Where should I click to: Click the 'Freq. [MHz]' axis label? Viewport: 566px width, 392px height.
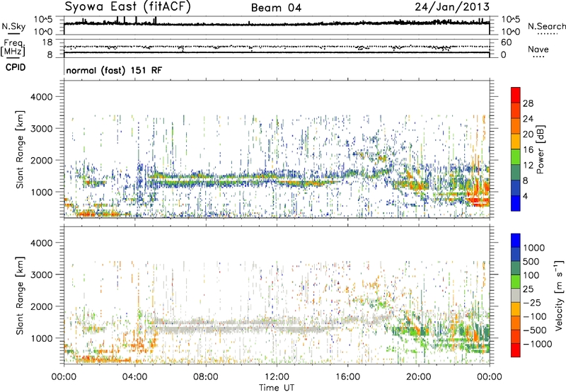[13, 48]
